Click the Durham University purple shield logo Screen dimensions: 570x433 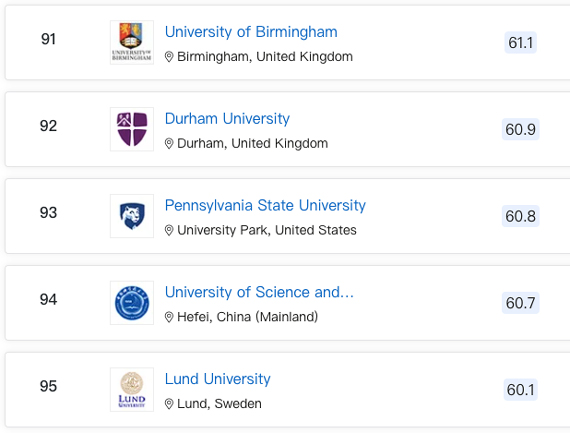click(132, 129)
